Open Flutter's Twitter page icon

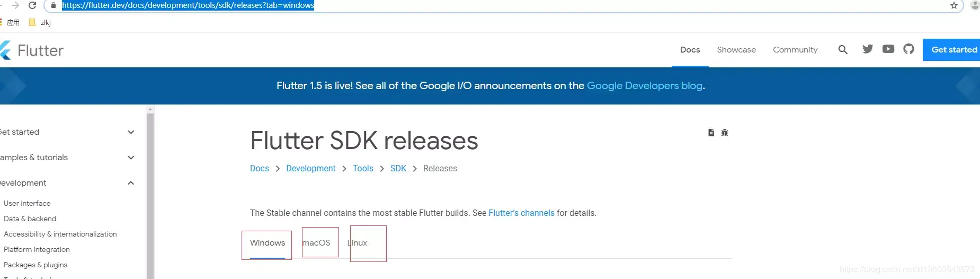868,49
